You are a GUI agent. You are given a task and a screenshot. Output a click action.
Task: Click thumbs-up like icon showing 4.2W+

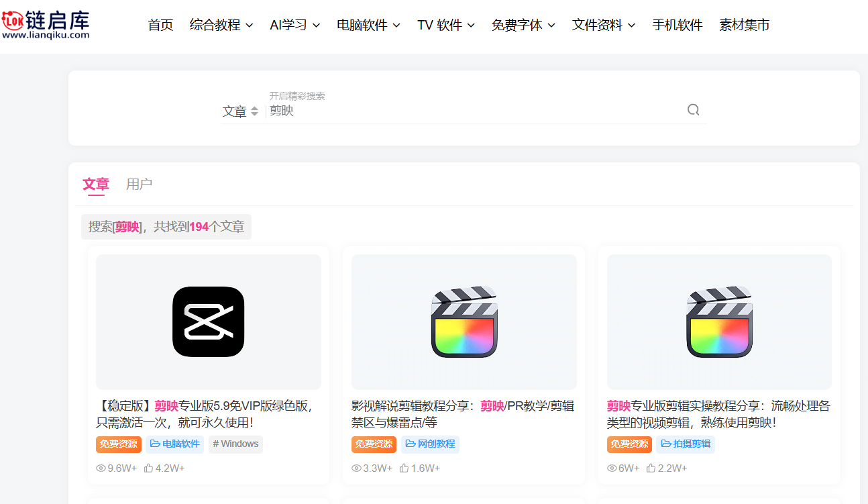(149, 468)
